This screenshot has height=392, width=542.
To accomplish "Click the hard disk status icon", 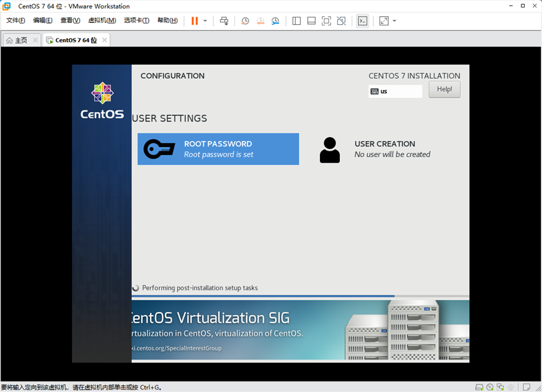I will (x=479, y=387).
